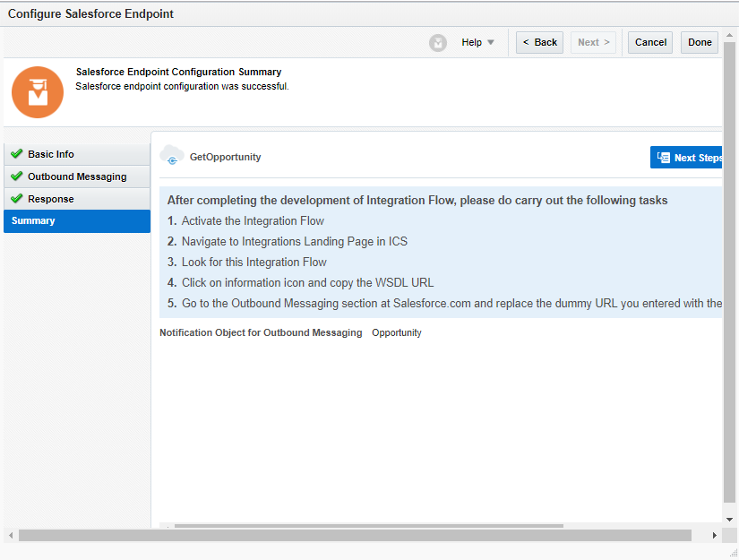Click the cloud icon next to GetOpportunity

click(x=172, y=155)
